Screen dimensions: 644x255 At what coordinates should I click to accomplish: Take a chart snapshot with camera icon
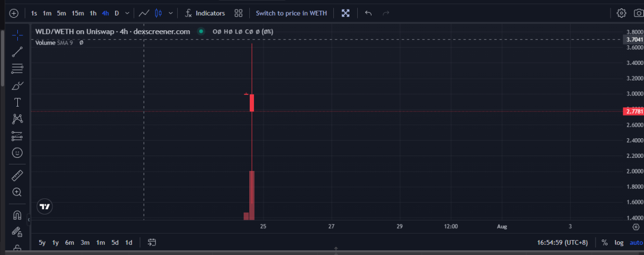pyautogui.click(x=639, y=13)
